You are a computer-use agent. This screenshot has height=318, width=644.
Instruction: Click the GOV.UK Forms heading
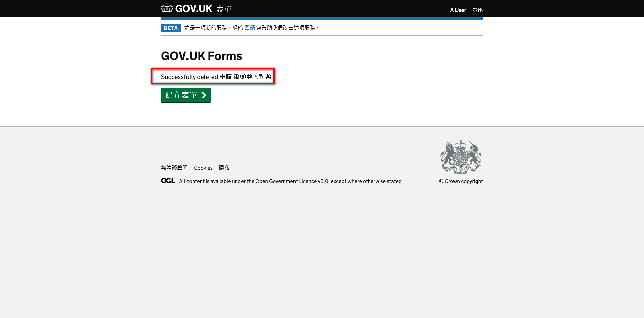pyautogui.click(x=201, y=56)
